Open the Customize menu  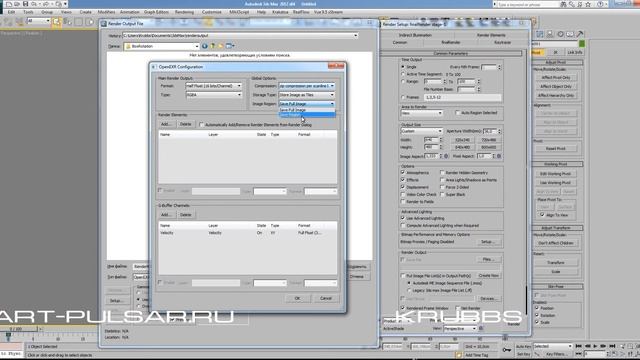(x=211, y=12)
